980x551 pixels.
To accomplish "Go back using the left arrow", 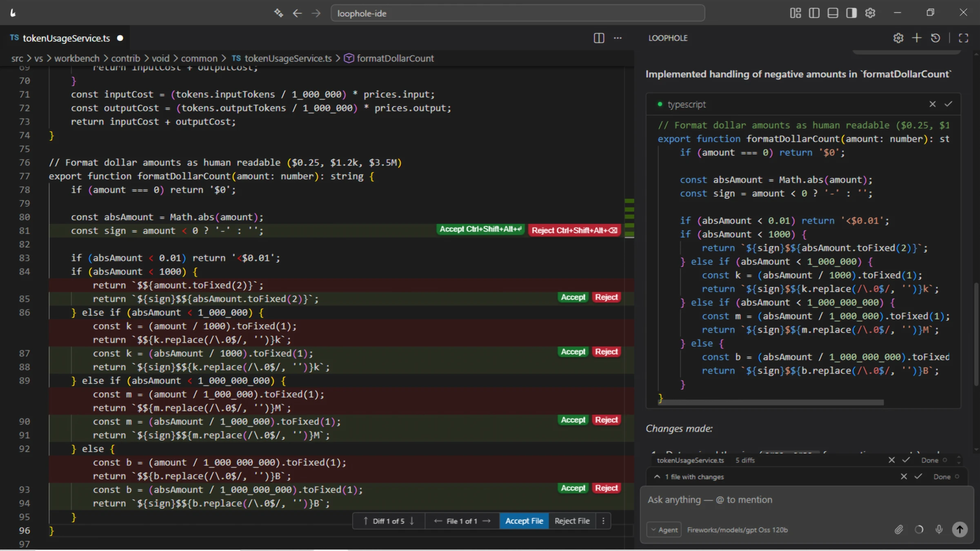I will tap(297, 13).
